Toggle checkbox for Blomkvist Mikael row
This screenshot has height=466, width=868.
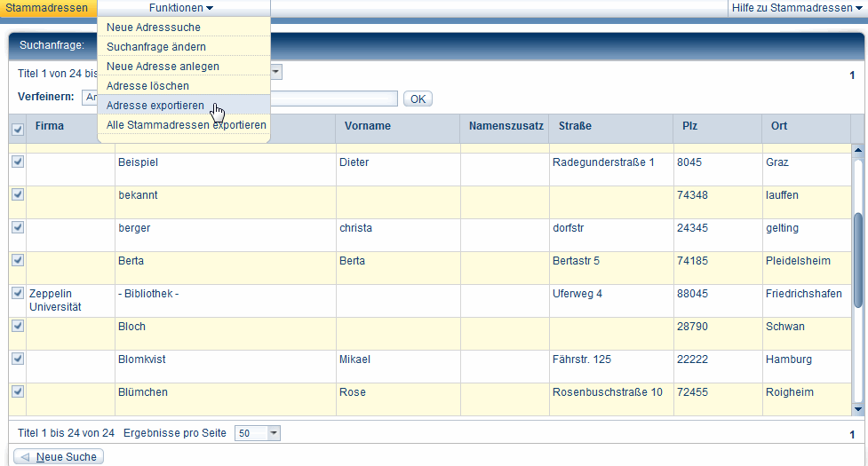tap(18, 359)
